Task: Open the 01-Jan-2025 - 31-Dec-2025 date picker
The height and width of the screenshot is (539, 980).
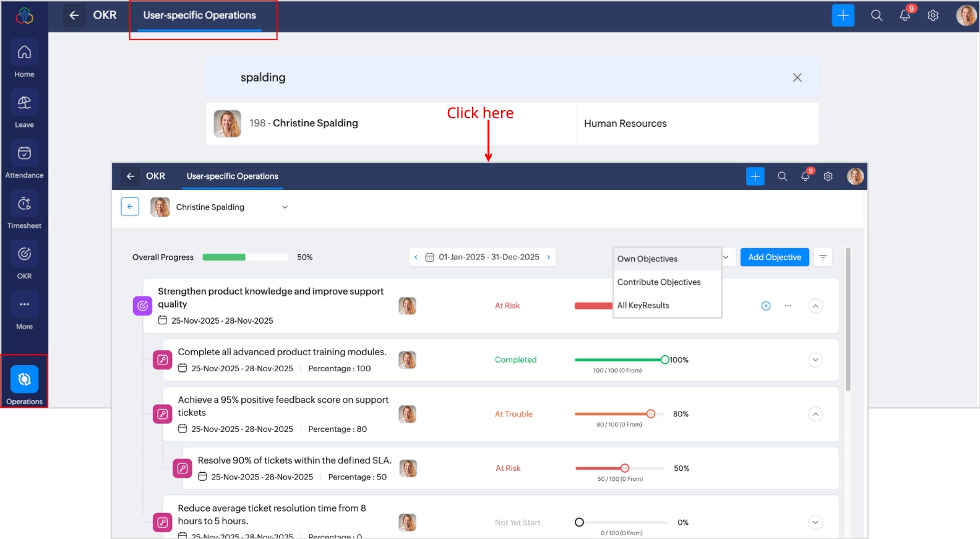Action: (x=482, y=257)
